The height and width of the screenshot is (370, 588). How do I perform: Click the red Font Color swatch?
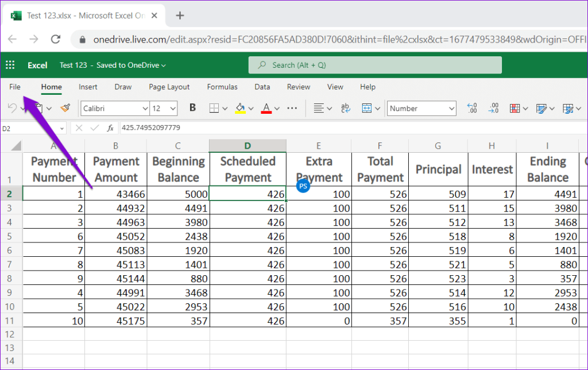click(x=268, y=111)
